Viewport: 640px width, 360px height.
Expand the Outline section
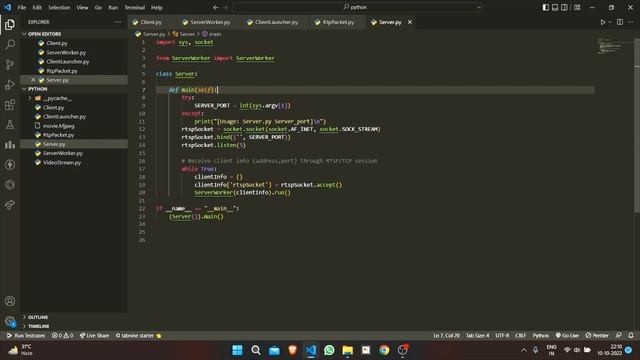pos(38,317)
